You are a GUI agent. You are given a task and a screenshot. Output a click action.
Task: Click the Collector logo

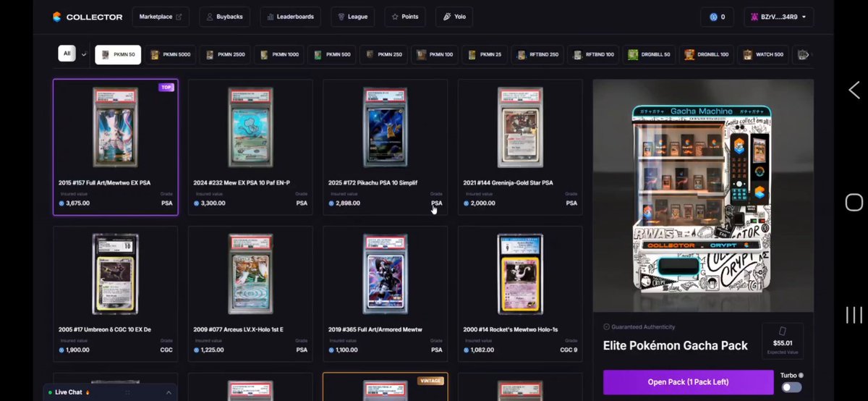pyautogui.click(x=88, y=17)
